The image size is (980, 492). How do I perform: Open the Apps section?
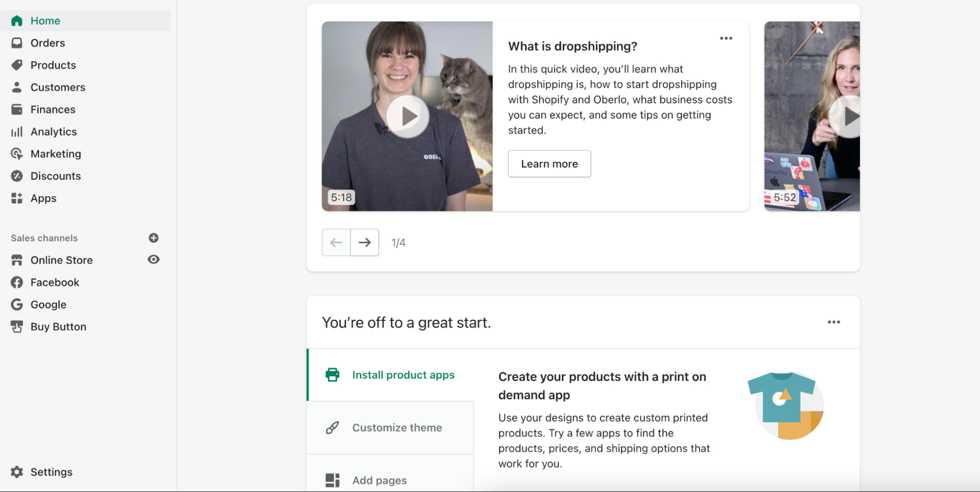point(43,198)
